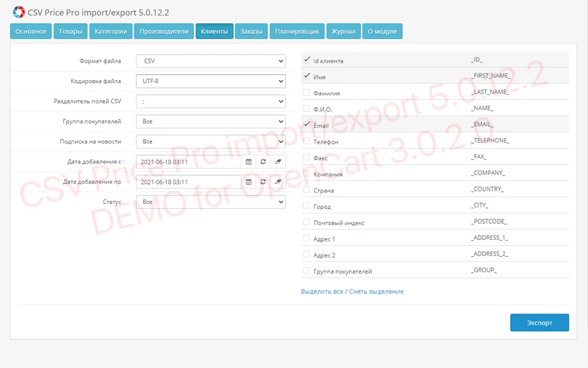This screenshot has height=368, width=588.
Task: Enable the 'Адрес 1' checkbox
Action: point(306,238)
